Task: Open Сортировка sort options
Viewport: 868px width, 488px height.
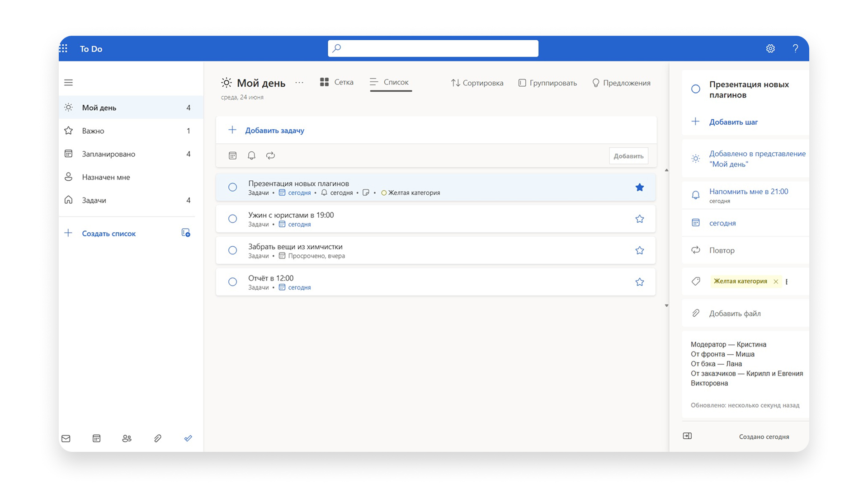Action: 477,83
